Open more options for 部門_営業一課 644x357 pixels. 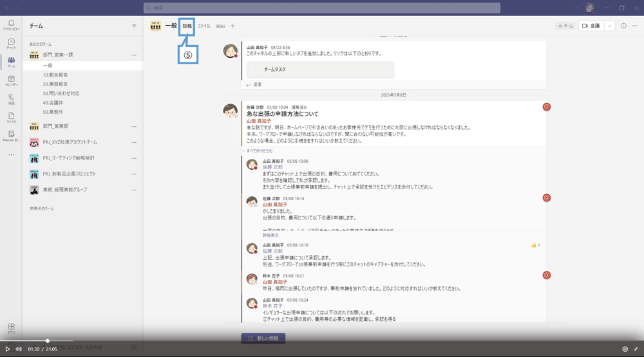tap(134, 55)
